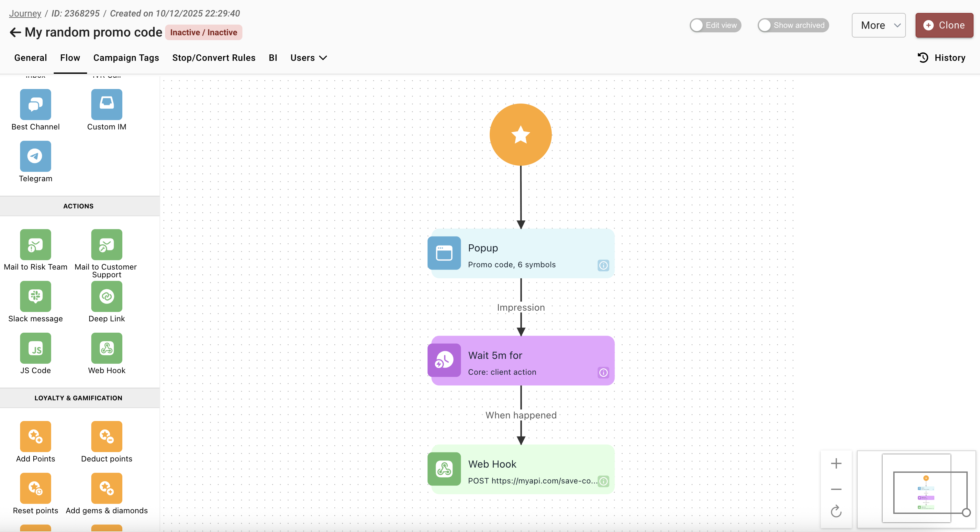980x532 pixels.
Task: Open the Stop/Convert Rules tab
Action: 213,58
